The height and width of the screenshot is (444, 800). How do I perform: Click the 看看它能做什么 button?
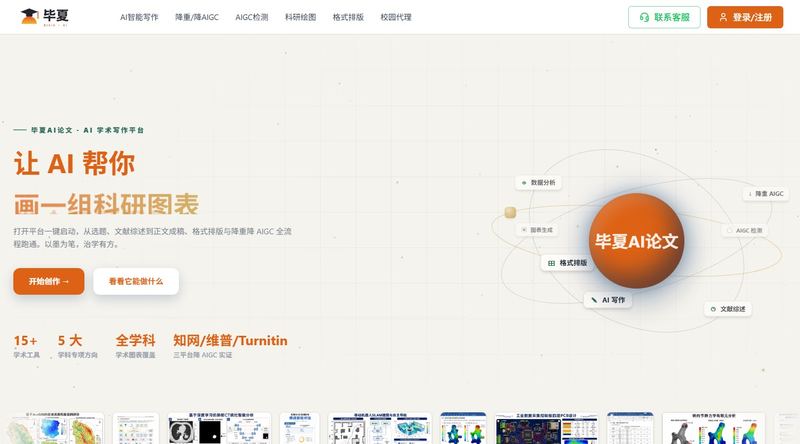pyautogui.click(x=136, y=281)
